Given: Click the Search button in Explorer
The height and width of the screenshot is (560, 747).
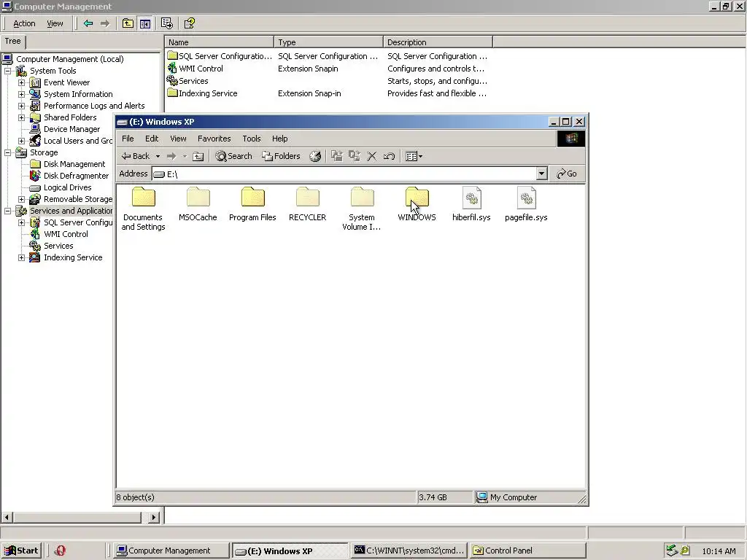Looking at the screenshot, I should pos(233,156).
